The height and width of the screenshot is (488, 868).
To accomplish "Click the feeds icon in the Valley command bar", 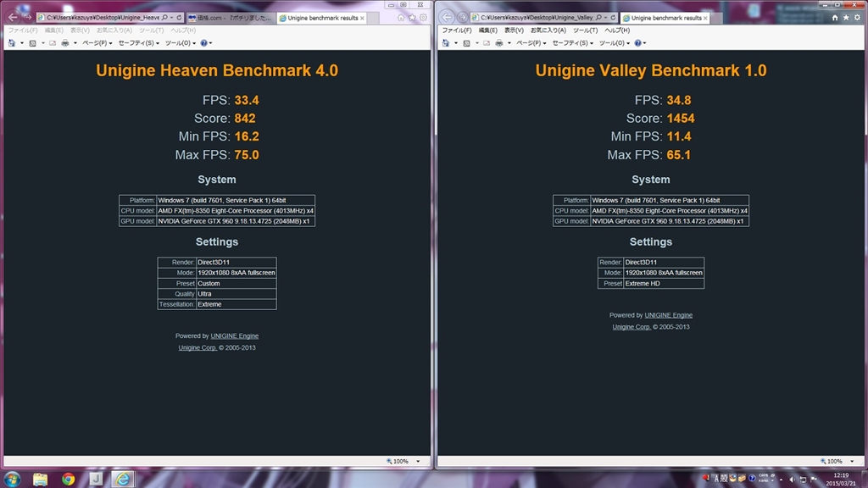I will coord(467,42).
